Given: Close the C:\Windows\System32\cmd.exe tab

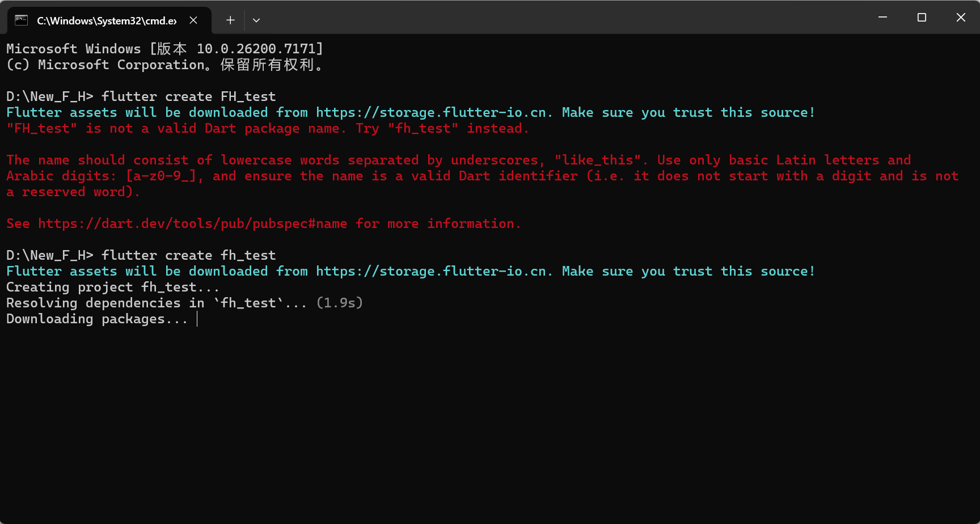Looking at the screenshot, I should pos(193,20).
